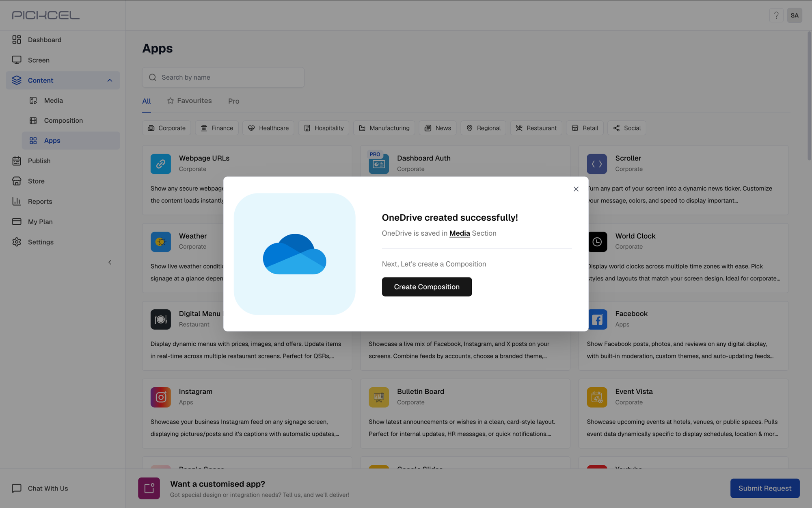Click the Content layers icon
The width and height of the screenshot is (812, 508).
pyautogui.click(x=17, y=80)
